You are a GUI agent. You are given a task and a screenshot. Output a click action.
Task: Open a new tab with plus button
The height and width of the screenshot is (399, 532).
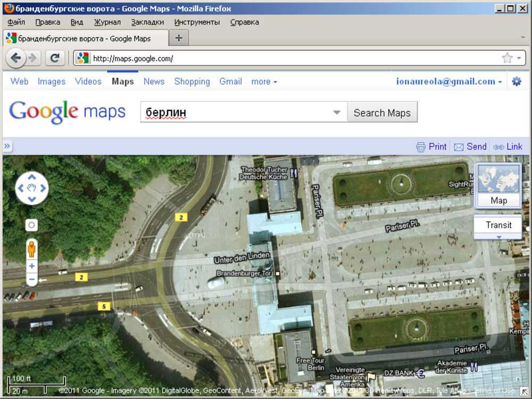pos(179,38)
